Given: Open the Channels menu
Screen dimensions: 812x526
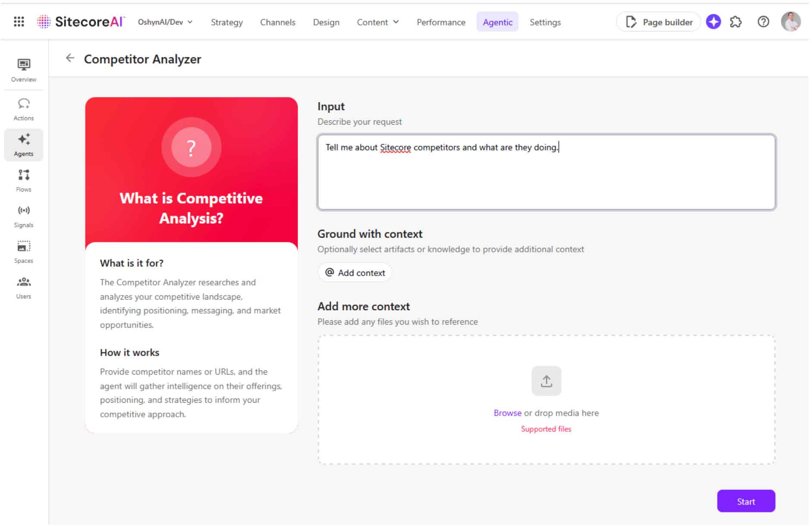Looking at the screenshot, I should pos(277,22).
